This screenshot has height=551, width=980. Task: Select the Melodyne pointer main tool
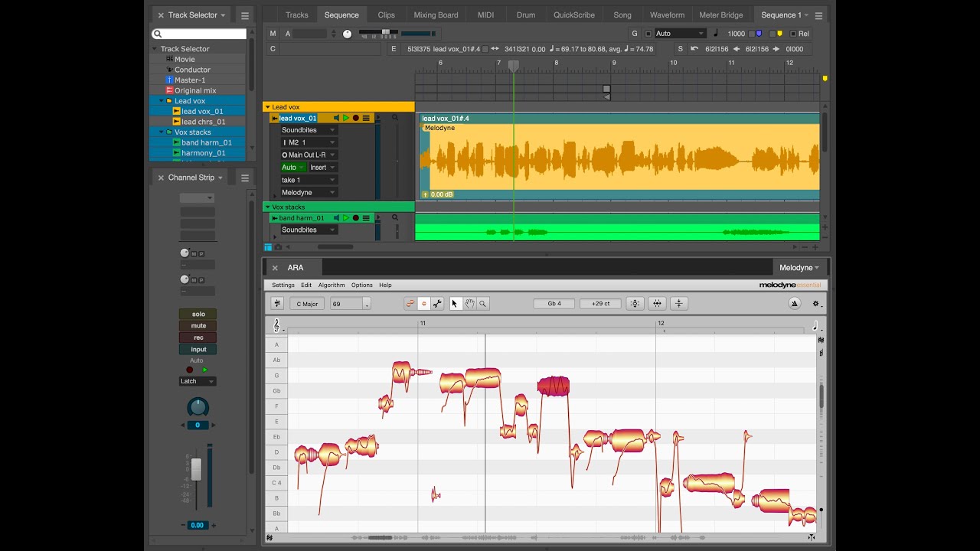point(455,304)
